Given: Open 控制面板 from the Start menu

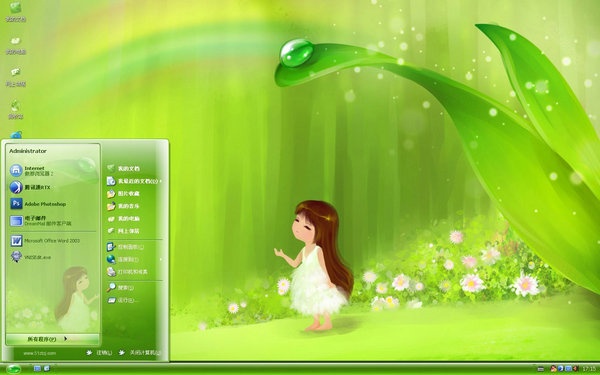Looking at the screenshot, I should click(126, 247).
